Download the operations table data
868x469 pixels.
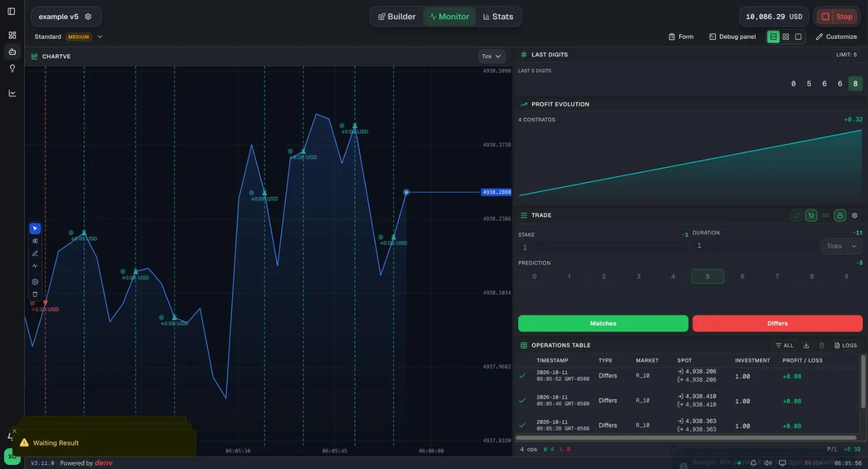(x=807, y=345)
